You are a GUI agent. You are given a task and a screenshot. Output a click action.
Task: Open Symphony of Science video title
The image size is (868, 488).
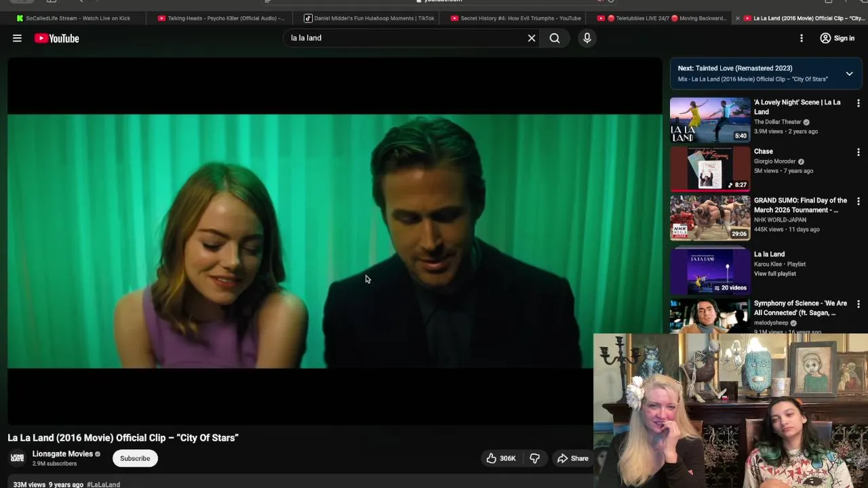[800, 308]
